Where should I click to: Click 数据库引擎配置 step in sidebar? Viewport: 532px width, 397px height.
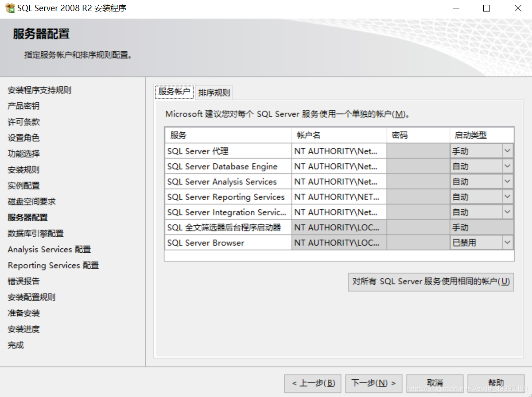point(35,234)
